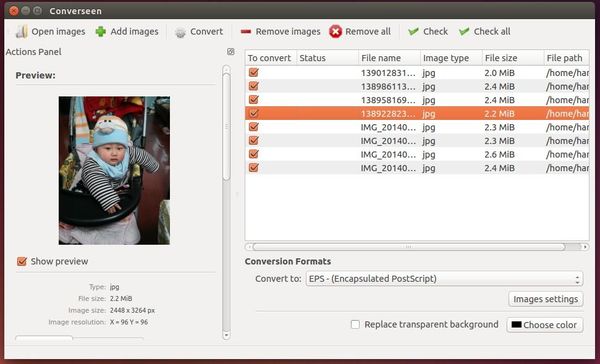Open the Convert to format dropdown

444,279
